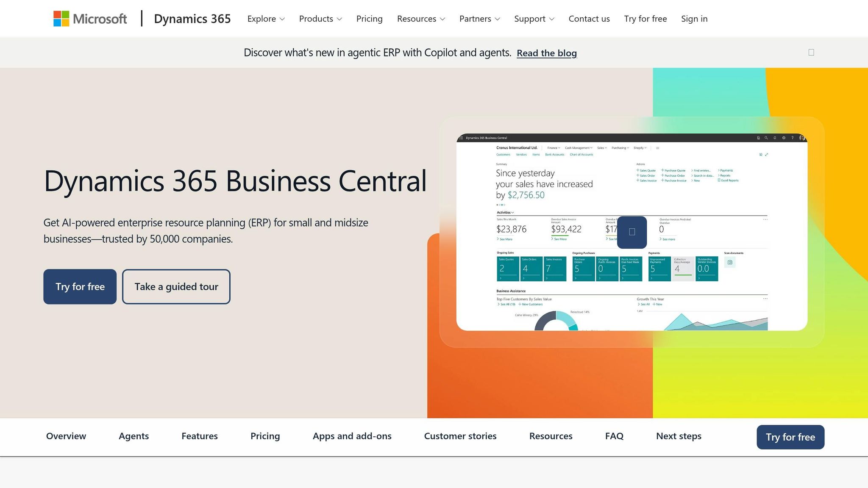This screenshot has height=488, width=868.
Task: Click the user avatar in dashboard preview
Action: (x=802, y=138)
